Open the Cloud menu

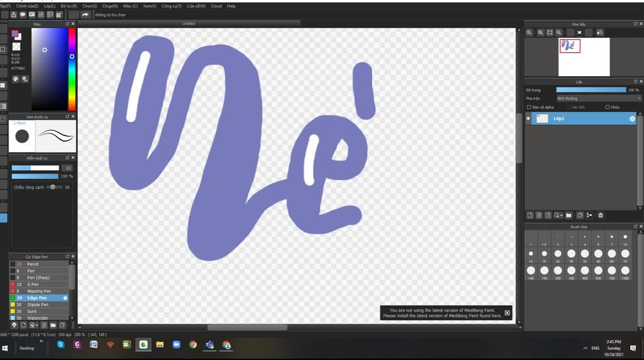pyautogui.click(x=216, y=6)
